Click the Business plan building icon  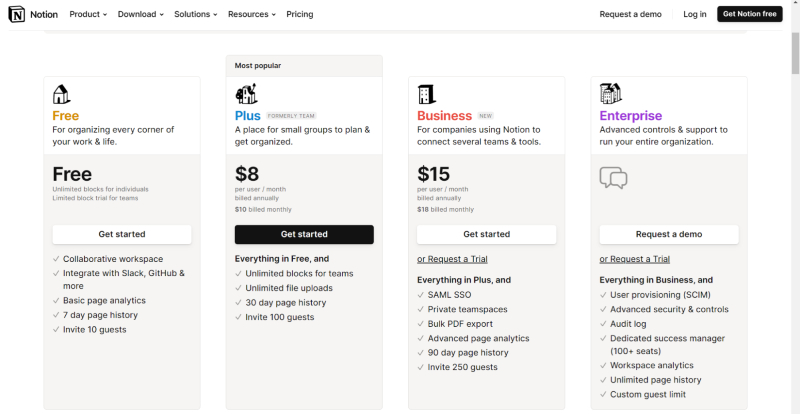[427, 94]
